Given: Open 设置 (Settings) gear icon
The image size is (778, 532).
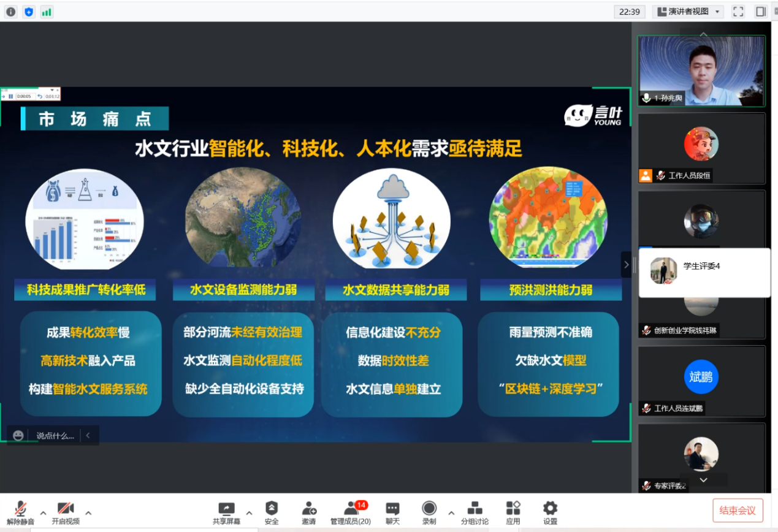Looking at the screenshot, I should click(550, 512).
